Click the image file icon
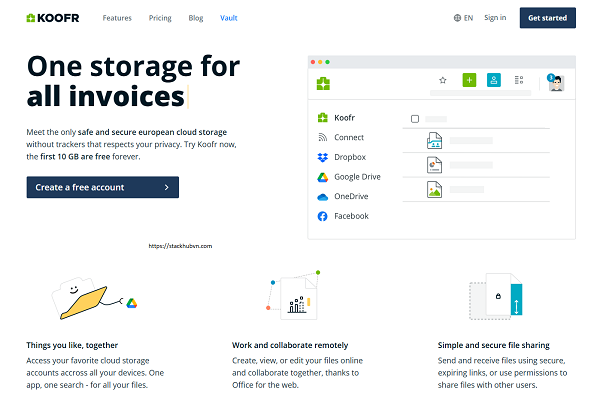This screenshot has height=400, width=600. point(434,189)
